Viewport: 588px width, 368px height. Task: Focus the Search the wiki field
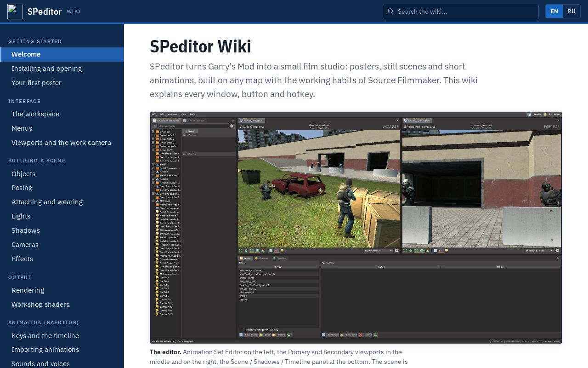[461, 11]
